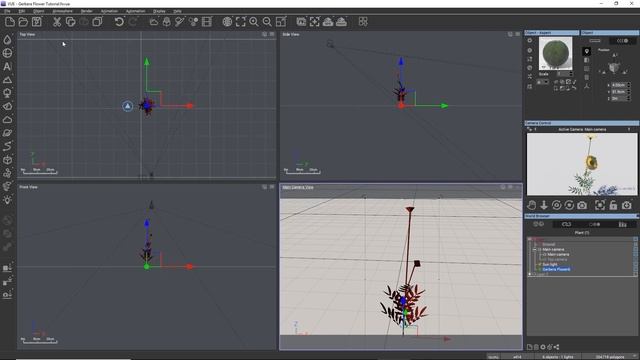This screenshot has height=360, width=640.
Task: Switch to previous camera arrow in Camera Control
Action: (x=536, y=129)
